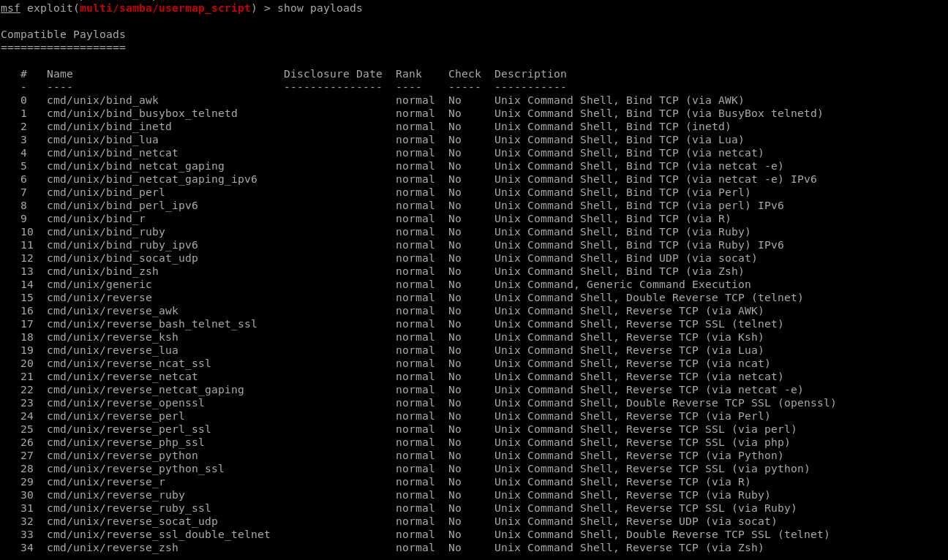
Task: Click the cmd/unix/bind_inetd payload name
Action: [109, 126]
